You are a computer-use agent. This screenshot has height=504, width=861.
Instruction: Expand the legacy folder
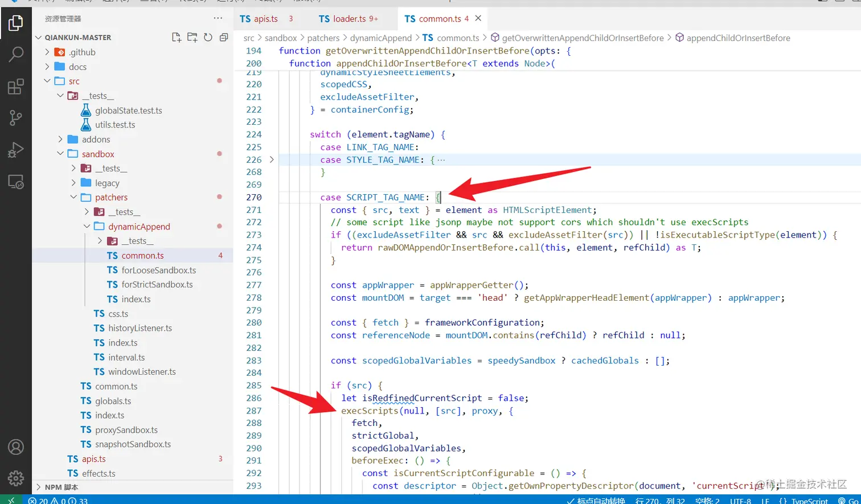73,183
